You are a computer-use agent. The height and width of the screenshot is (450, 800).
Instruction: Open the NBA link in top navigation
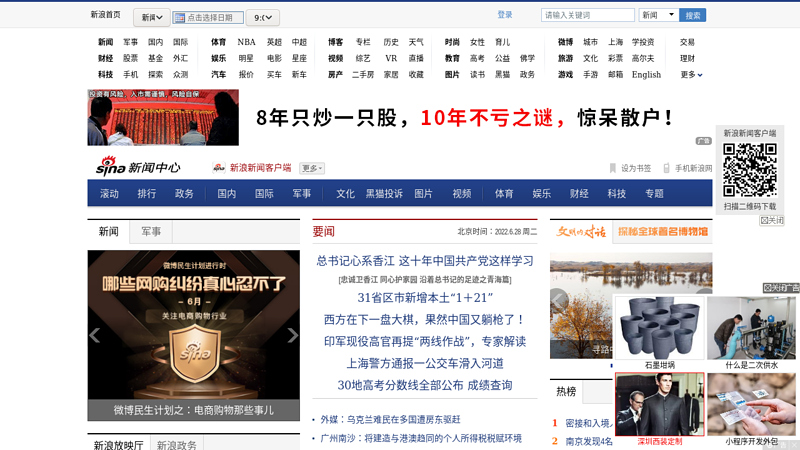coord(246,42)
